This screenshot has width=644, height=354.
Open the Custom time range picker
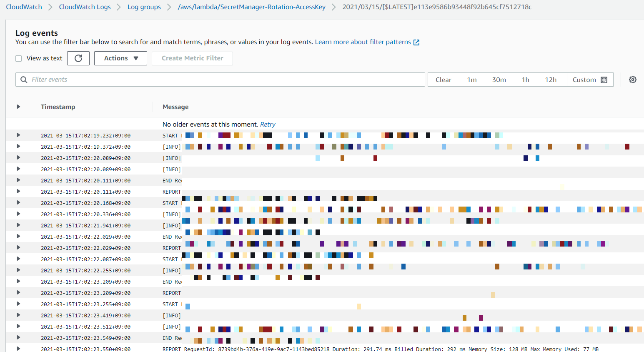point(590,80)
